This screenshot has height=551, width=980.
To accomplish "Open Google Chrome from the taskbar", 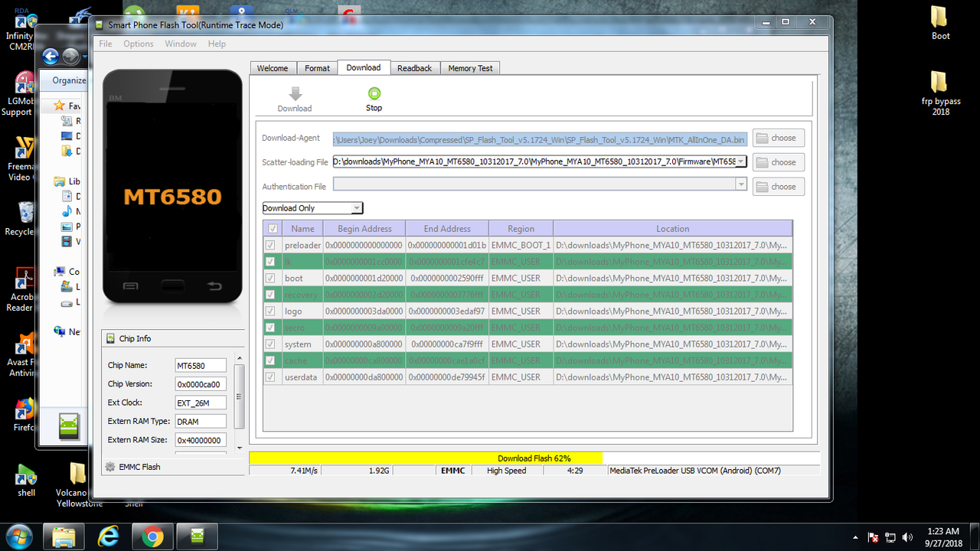I will pyautogui.click(x=152, y=537).
